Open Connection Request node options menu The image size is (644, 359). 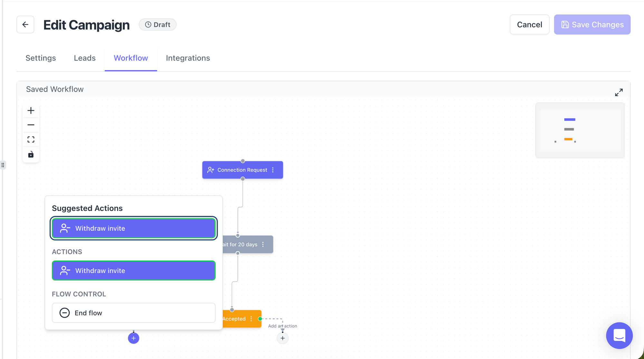(x=273, y=170)
